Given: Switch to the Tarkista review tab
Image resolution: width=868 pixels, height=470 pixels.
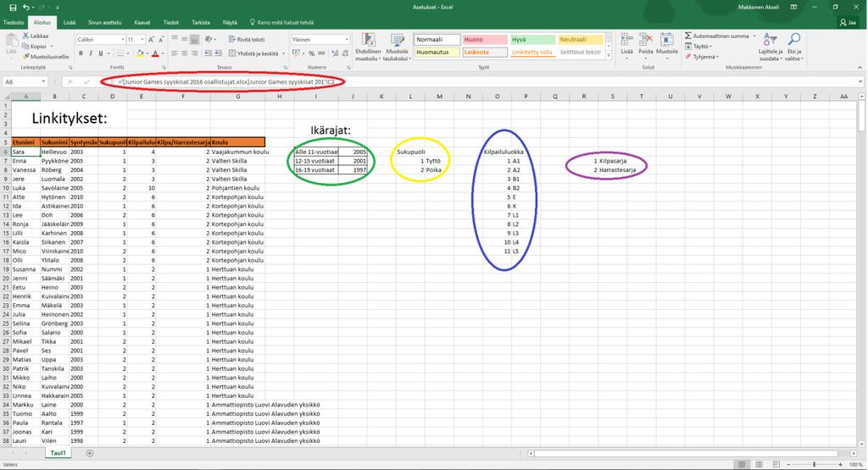Looking at the screenshot, I should click(200, 23).
